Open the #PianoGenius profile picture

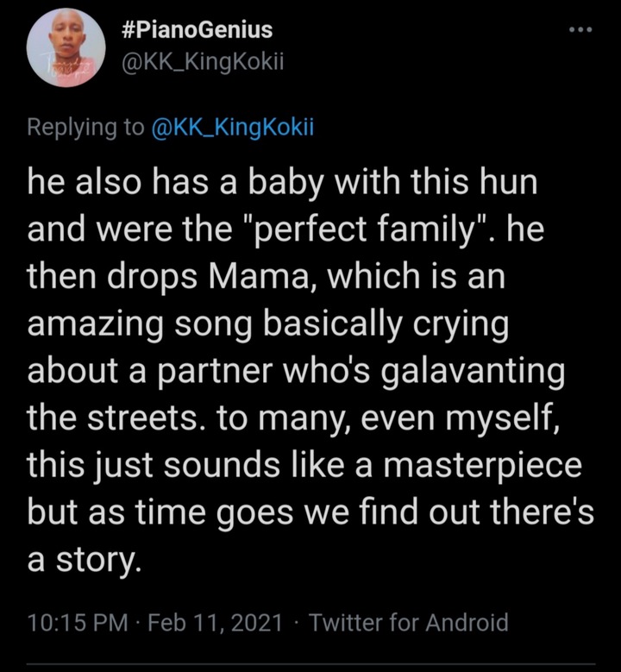click(66, 47)
